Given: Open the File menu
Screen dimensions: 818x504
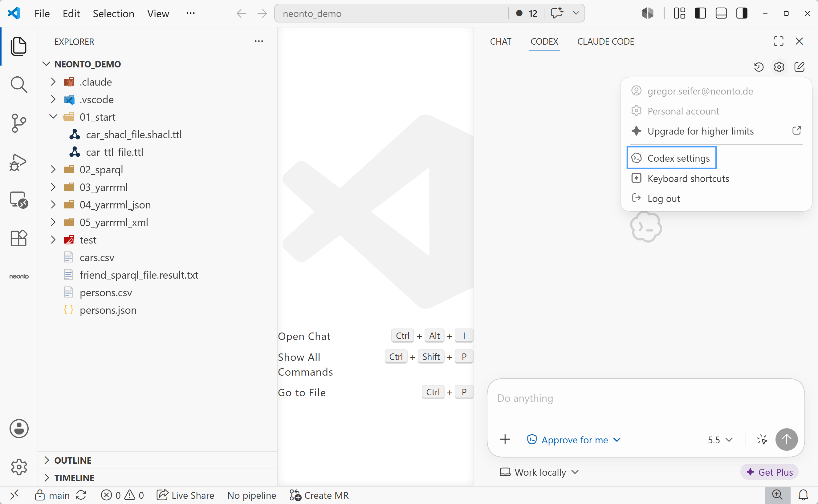Looking at the screenshot, I should tap(42, 14).
